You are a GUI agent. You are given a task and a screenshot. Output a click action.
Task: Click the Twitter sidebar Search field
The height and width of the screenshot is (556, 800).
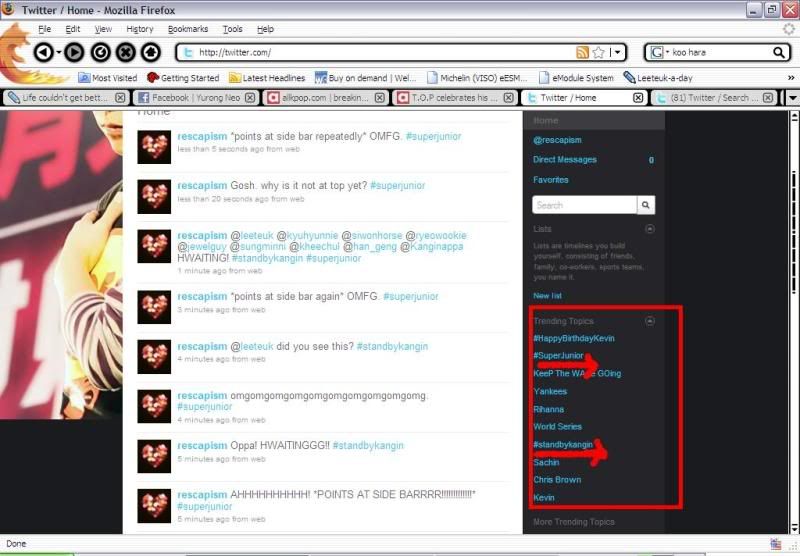[584, 205]
